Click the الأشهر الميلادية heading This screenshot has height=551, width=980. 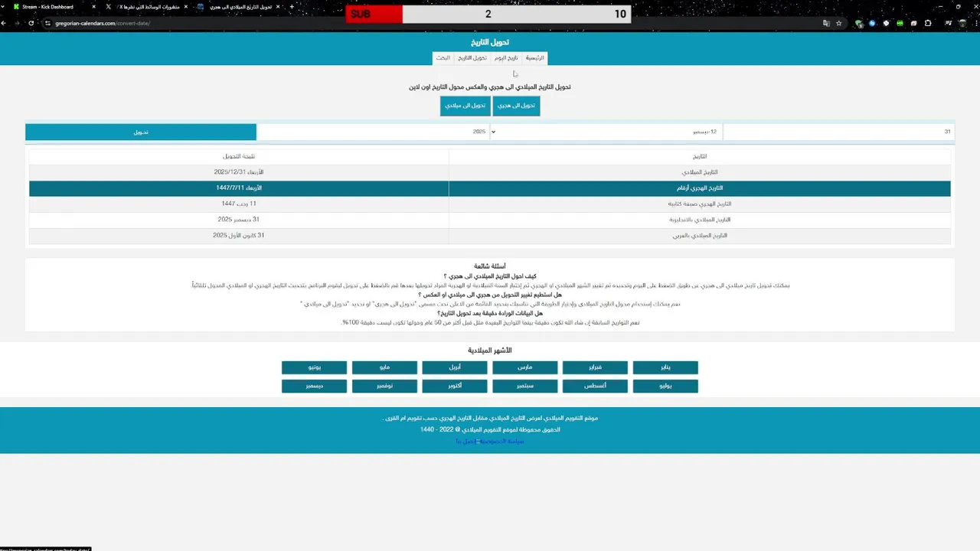pyautogui.click(x=490, y=350)
